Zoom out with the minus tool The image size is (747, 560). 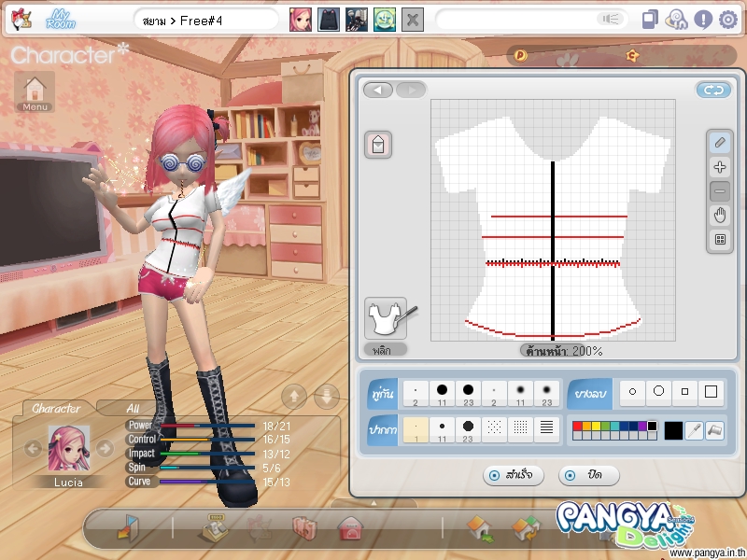[x=719, y=191]
